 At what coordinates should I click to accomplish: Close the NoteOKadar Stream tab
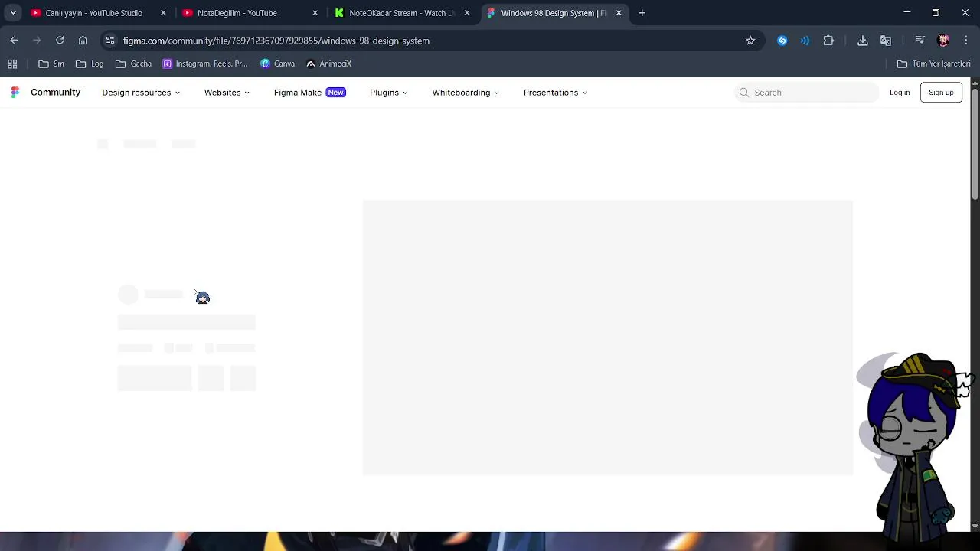[x=466, y=13]
